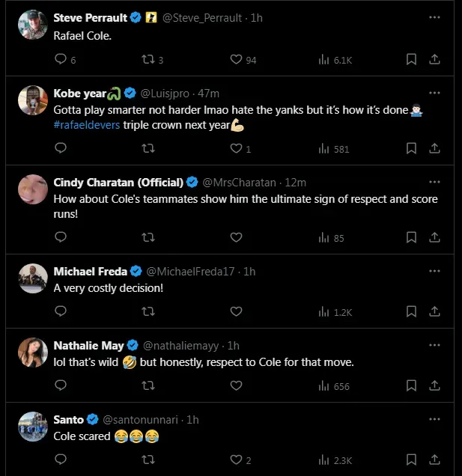Bookmark Santo's tweet
Screen dimensions: 462x476
pos(411,460)
